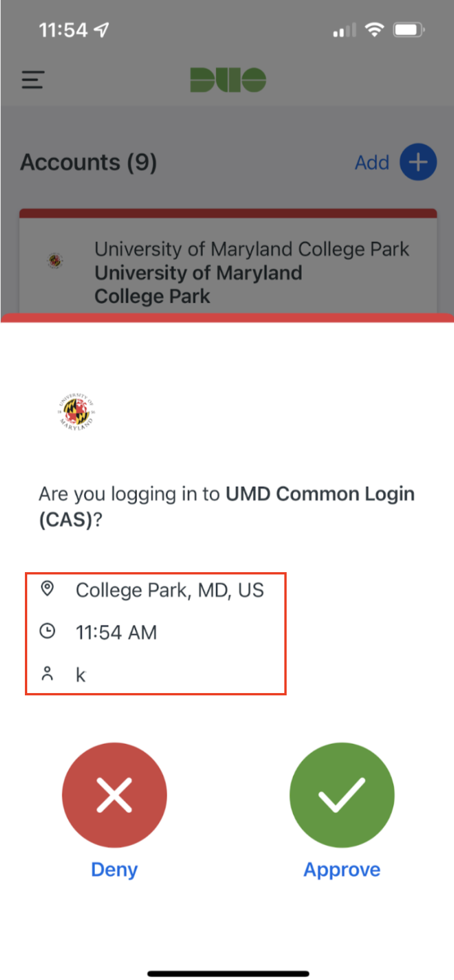The width and height of the screenshot is (454, 980).
Task: Tap the University of Maryland crest avatar
Action: click(76, 411)
